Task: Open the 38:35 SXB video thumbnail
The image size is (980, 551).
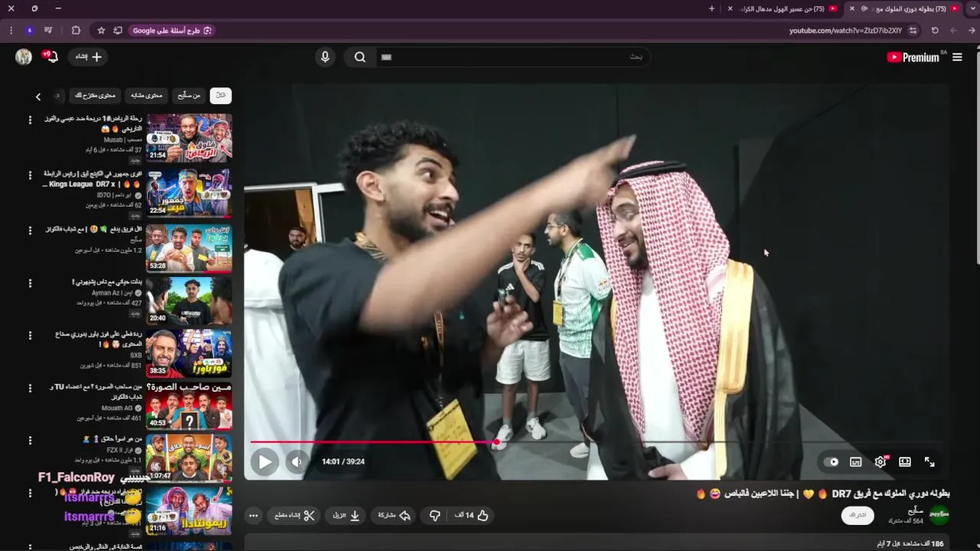Action: pos(189,353)
